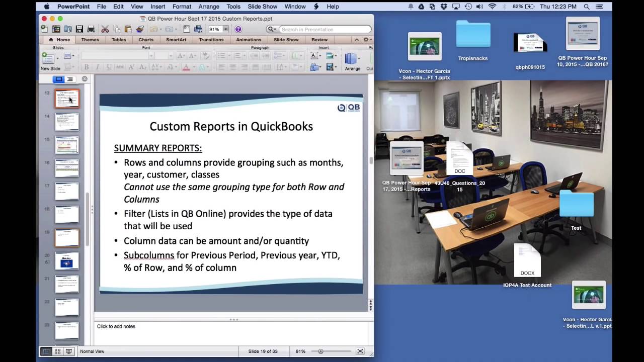Screen dimensions: 644x362
Task: Click the center text alignment icon
Action: pos(232,67)
